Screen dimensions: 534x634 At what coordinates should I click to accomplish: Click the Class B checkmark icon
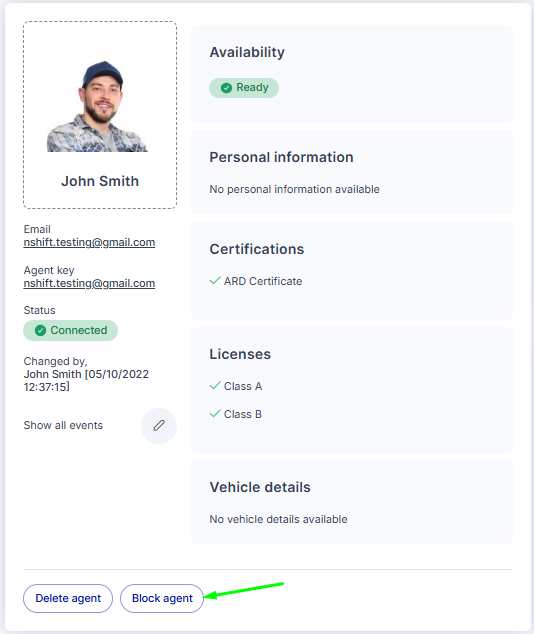point(215,414)
